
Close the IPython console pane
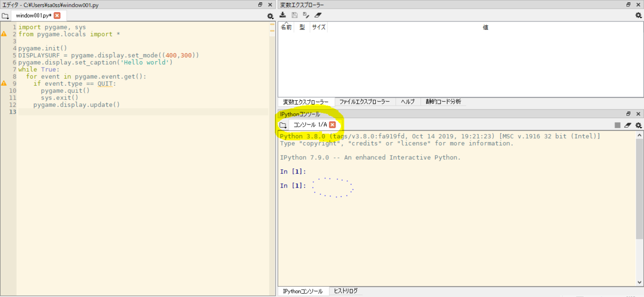638,114
